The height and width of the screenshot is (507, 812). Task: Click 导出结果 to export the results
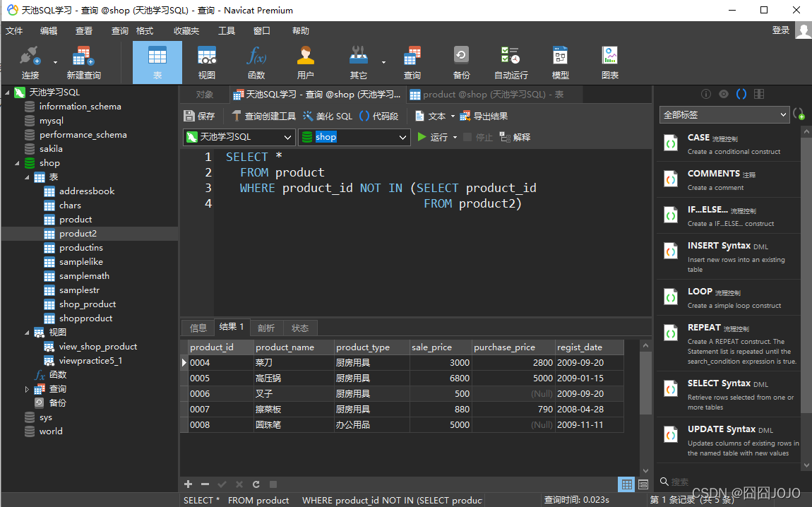[484, 116]
